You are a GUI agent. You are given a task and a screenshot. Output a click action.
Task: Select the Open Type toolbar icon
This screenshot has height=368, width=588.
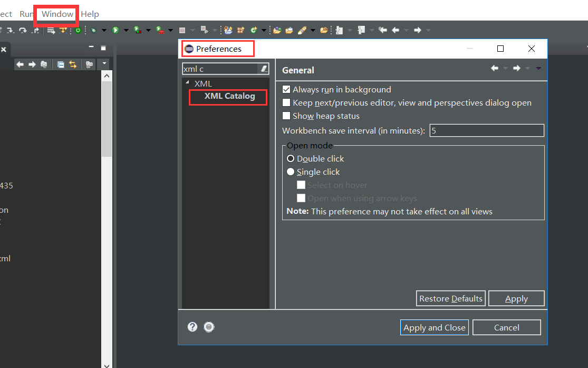click(x=278, y=30)
